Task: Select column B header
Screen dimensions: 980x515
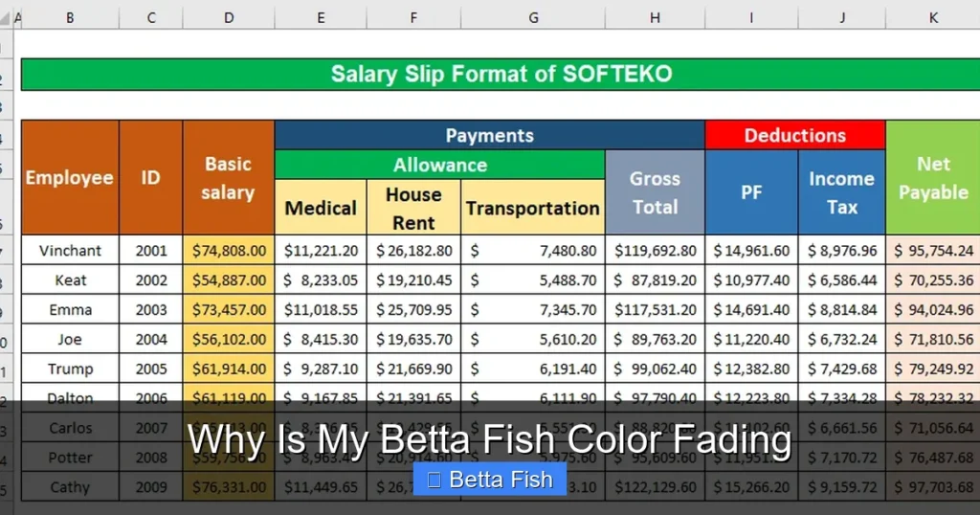Action: 70,18
